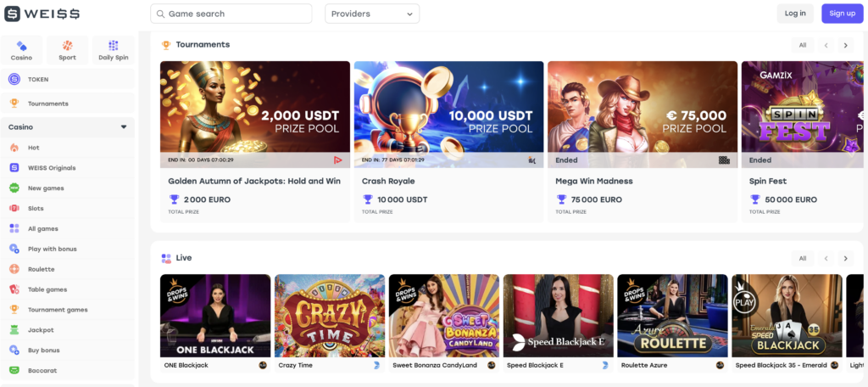Click 'Buy bonus' sidebar label
The image size is (868, 387).
[x=44, y=350]
